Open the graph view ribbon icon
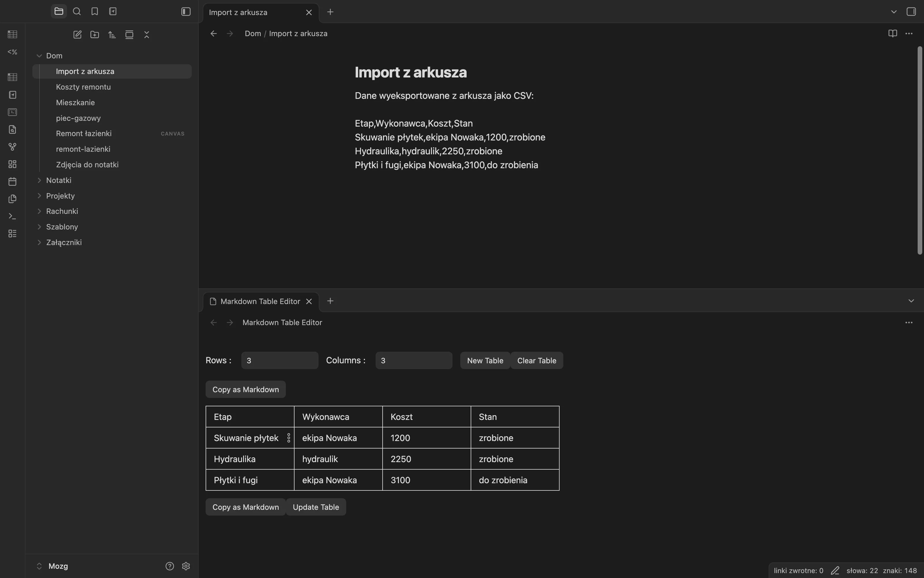The width and height of the screenshot is (924, 578). point(12,147)
